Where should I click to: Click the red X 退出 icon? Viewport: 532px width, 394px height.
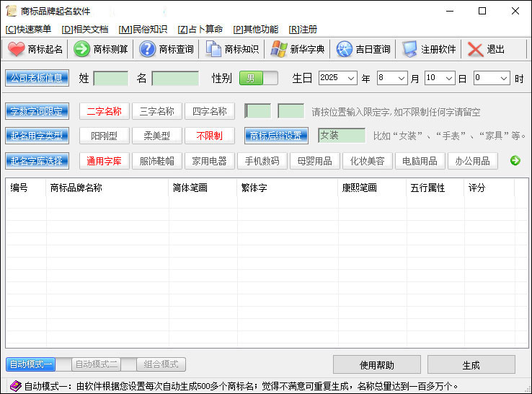point(475,49)
